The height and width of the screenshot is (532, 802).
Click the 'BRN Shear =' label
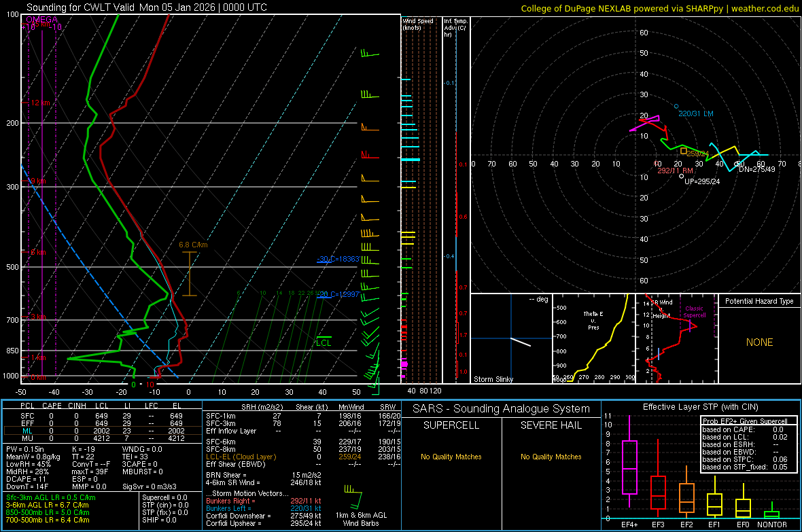click(x=226, y=475)
